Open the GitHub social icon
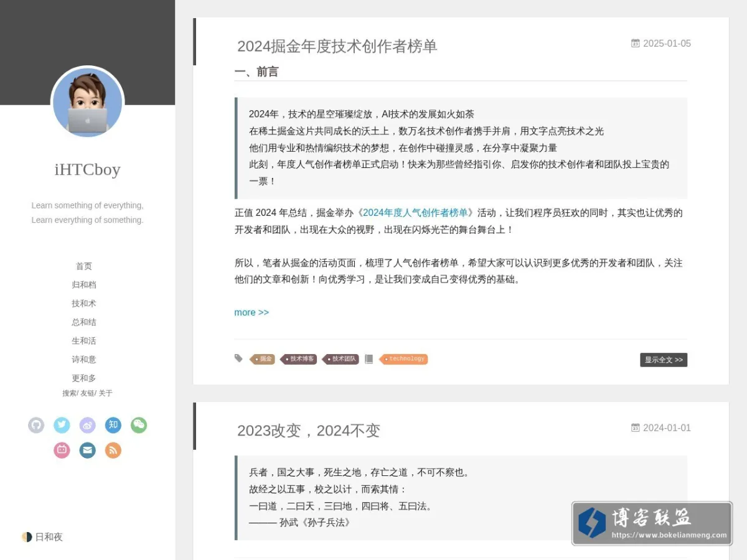747x560 pixels. click(x=36, y=425)
